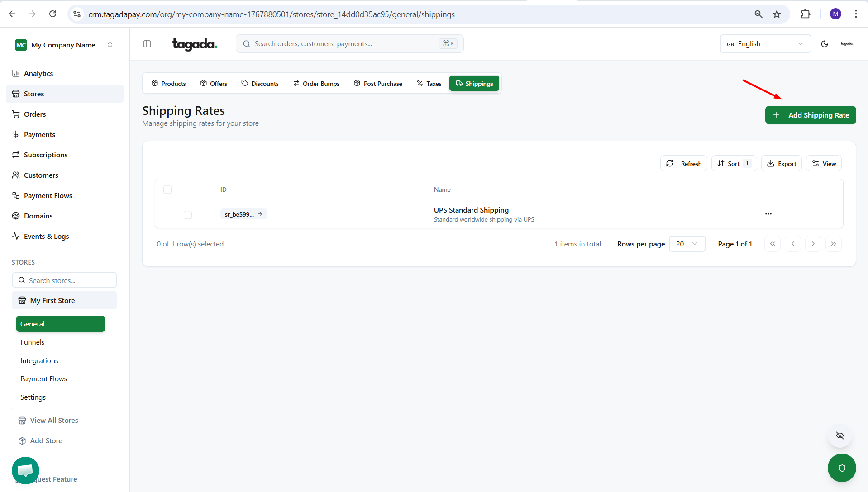Open the green shield floating button
The image size is (868, 492).
click(x=841, y=468)
